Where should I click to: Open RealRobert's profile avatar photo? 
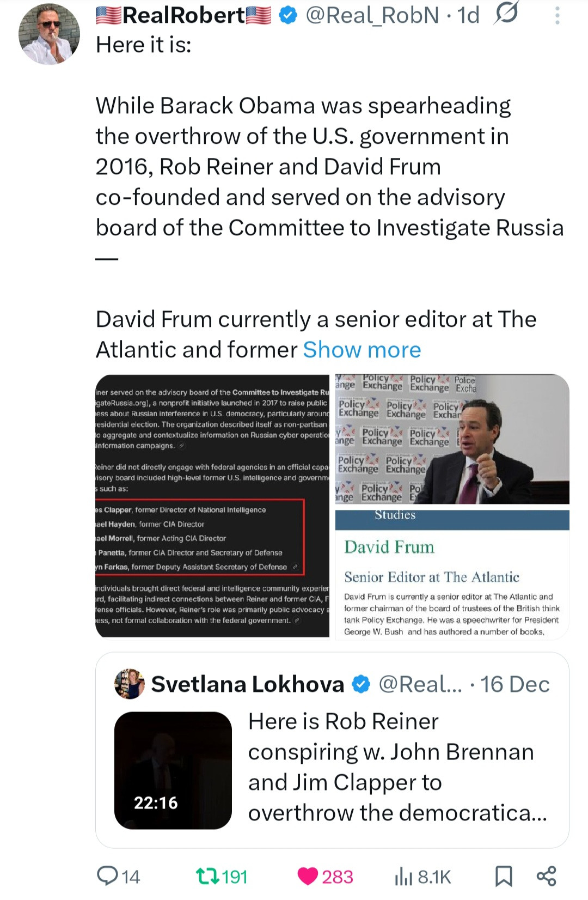point(49,34)
